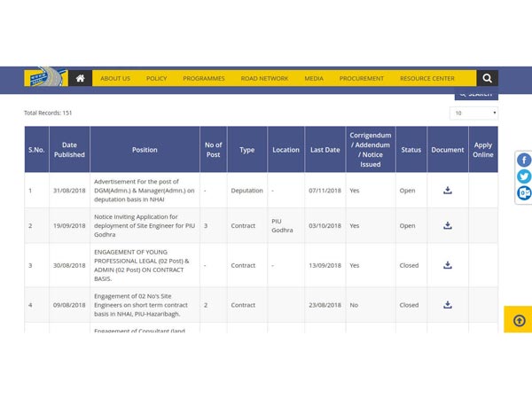Click the date 31/08/2018 cell

[x=69, y=191]
